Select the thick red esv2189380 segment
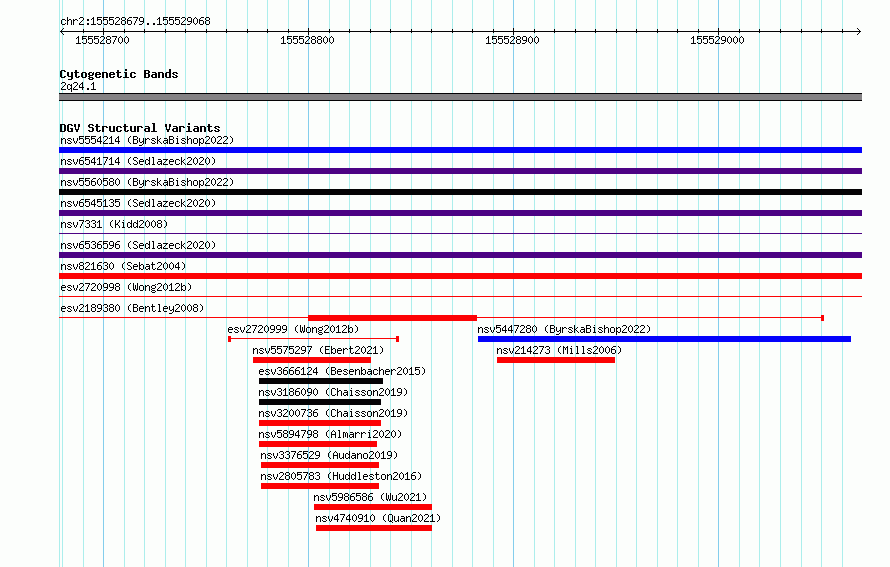This screenshot has height=567, width=890. [x=392, y=318]
